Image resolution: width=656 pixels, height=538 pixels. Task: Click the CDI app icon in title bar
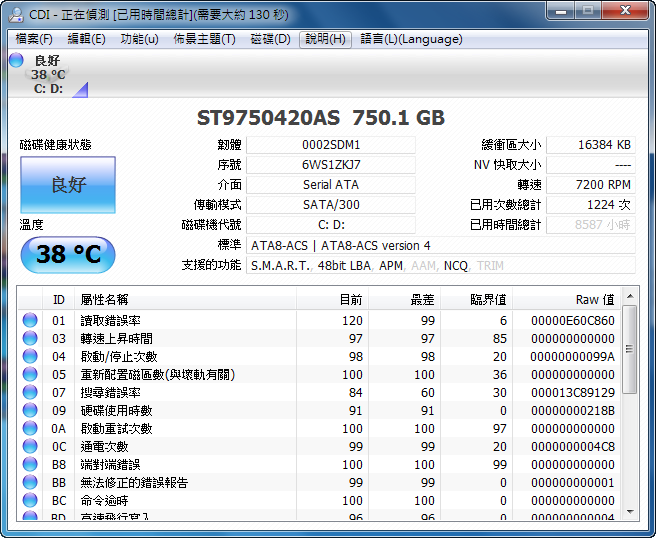click(17, 15)
